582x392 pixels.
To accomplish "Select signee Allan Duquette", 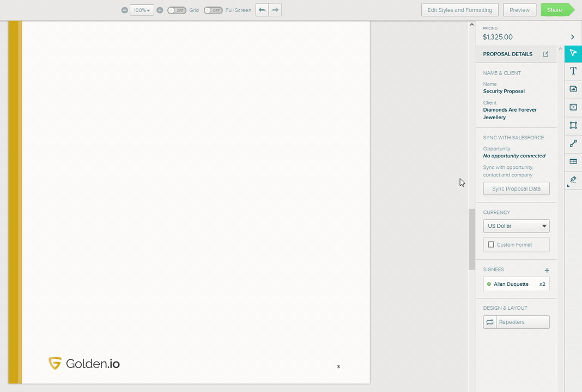I will (516, 284).
